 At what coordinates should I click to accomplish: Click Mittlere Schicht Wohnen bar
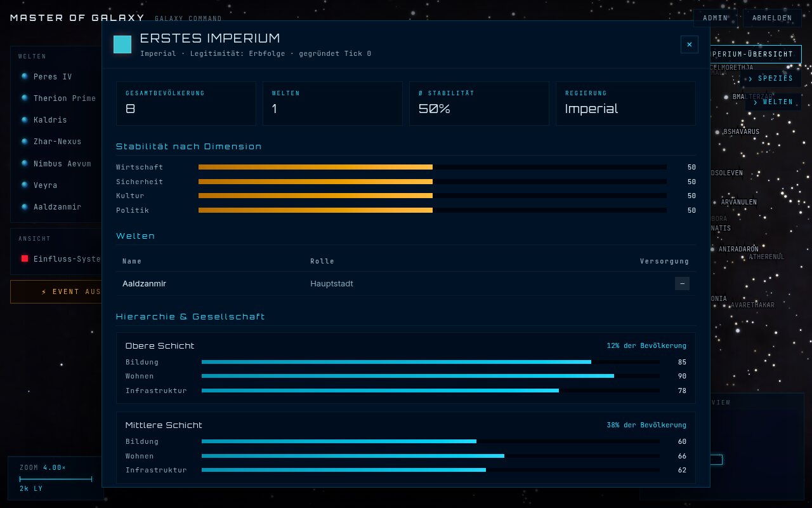point(431,456)
